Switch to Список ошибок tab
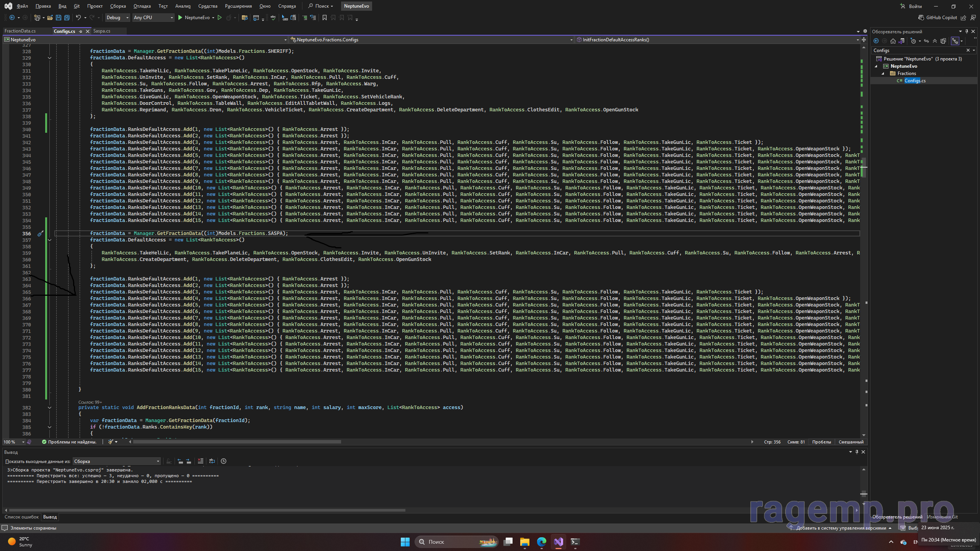Image resolution: width=980 pixels, height=551 pixels. click(x=21, y=517)
